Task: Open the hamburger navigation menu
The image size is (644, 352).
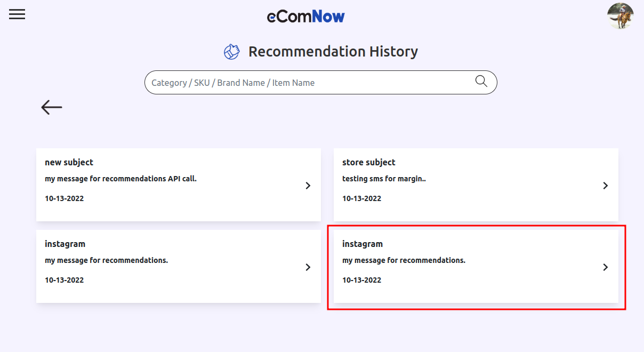Action: [17, 14]
